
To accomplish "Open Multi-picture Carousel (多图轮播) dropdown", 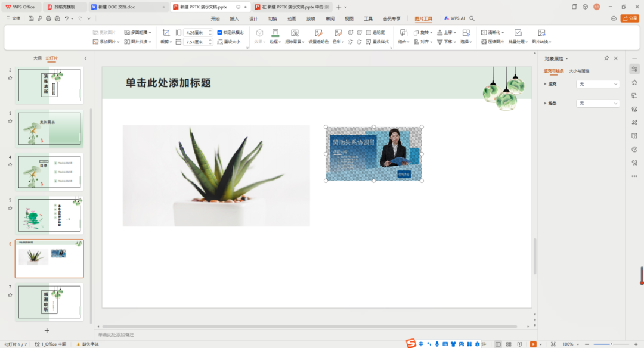I will 138,32.
